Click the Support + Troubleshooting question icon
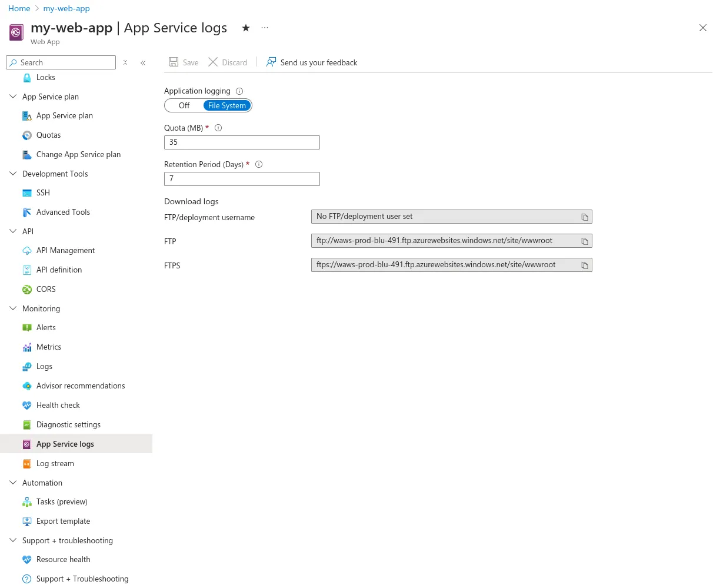Screen dimensions: 723x588 tap(26, 579)
